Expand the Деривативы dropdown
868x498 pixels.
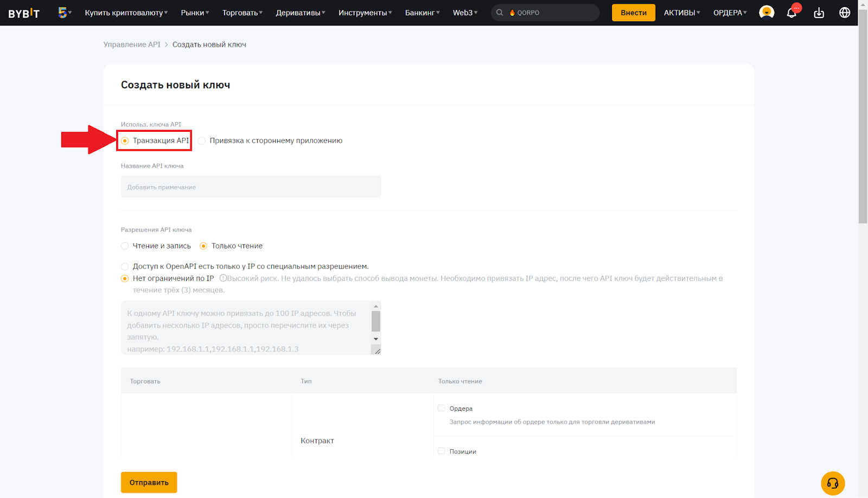pos(301,12)
